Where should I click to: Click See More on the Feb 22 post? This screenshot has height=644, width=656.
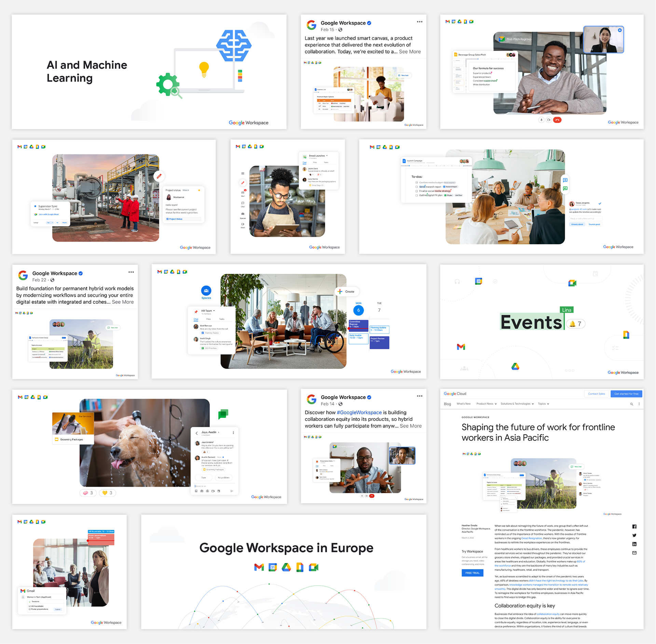pyautogui.click(x=123, y=302)
